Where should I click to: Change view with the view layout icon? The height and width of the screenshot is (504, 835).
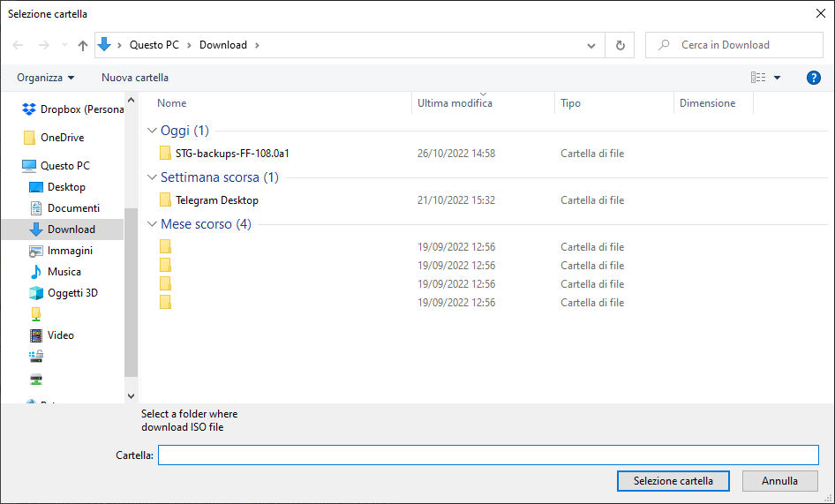[x=758, y=78]
